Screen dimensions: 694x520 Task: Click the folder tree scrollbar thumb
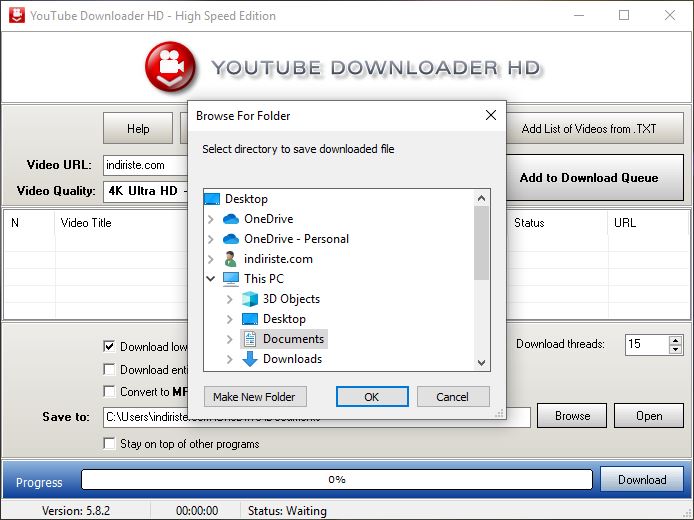coord(482,243)
